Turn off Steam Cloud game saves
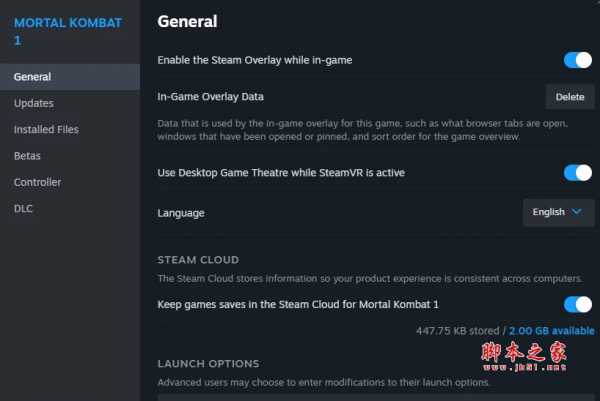The image size is (600, 401). (x=578, y=304)
